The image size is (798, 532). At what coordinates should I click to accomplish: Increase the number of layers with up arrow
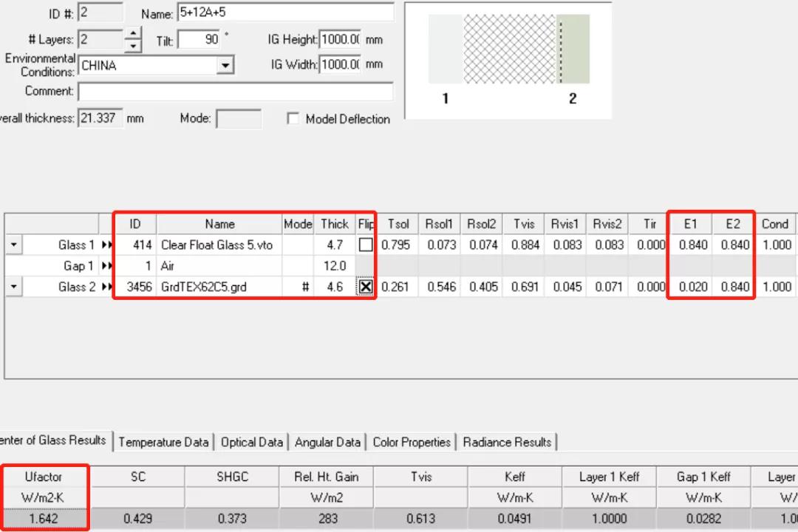click(133, 34)
